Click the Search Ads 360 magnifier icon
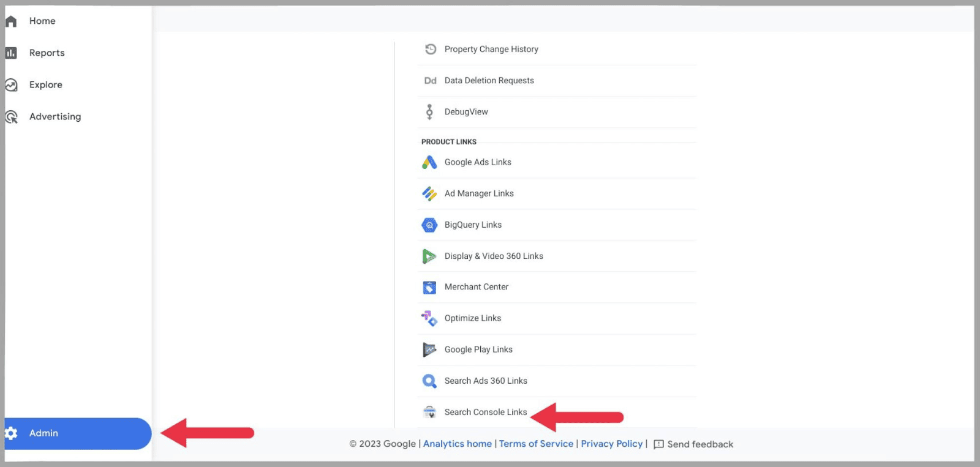Image resolution: width=980 pixels, height=467 pixels. click(x=429, y=381)
